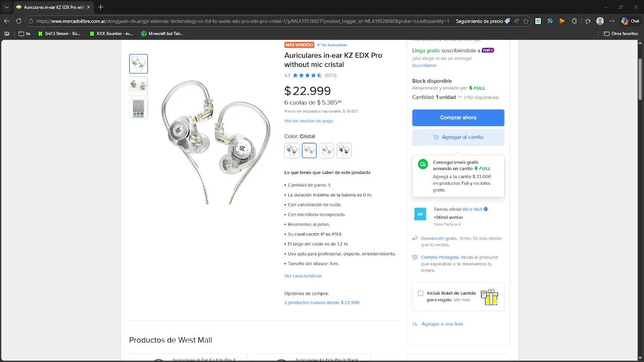Click the Comprar ahora button

458,118
